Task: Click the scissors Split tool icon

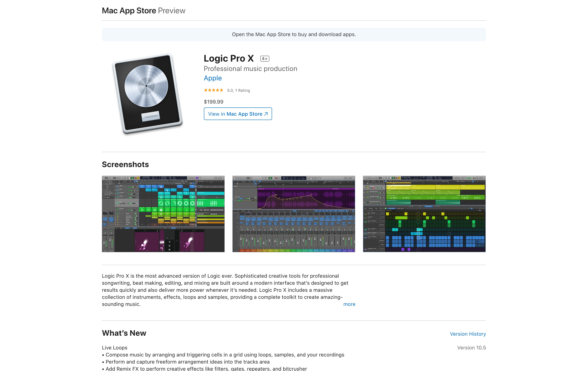Action: coord(120,178)
